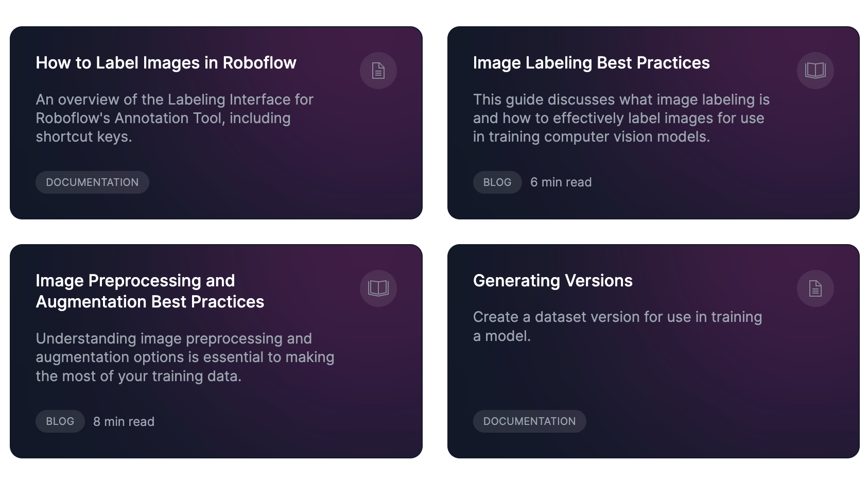This screenshot has height=479, width=868.
Task: Select the Generating Versions card
Action: point(654,350)
